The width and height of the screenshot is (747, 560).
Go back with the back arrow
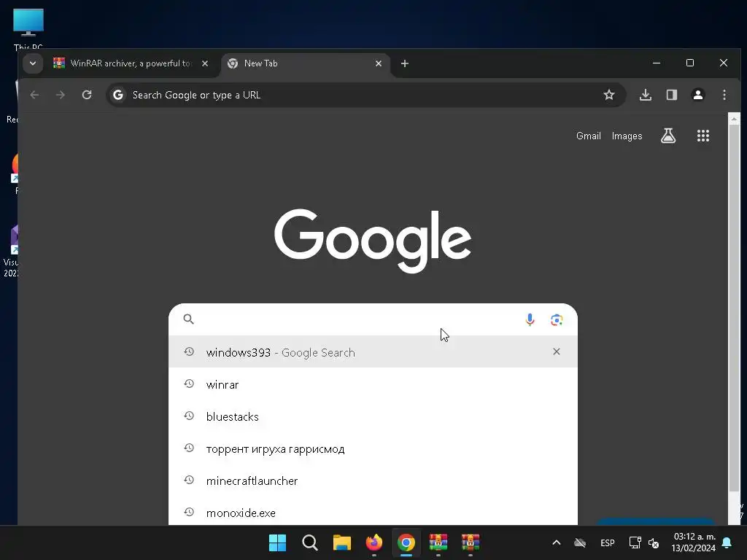point(34,95)
